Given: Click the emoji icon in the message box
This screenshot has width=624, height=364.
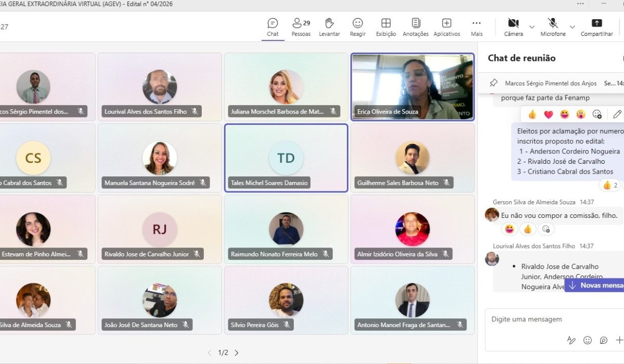Looking at the screenshot, I should tap(588, 340).
